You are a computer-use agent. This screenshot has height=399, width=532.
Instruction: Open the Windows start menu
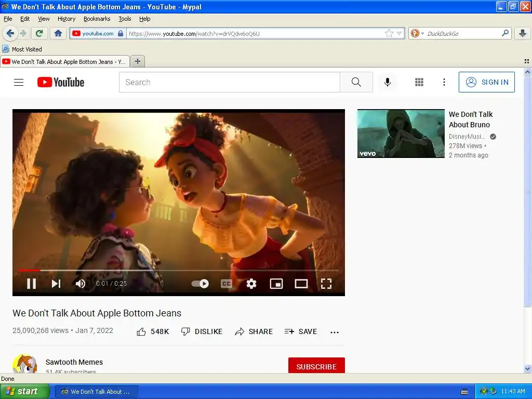[25, 392]
